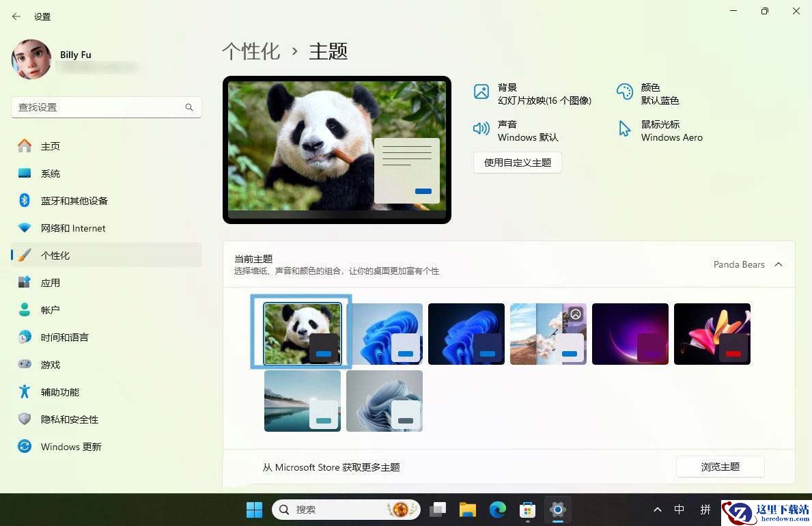Focus the 查找设置 search field
This screenshot has height=526, width=812.
(x=106, y=107)
